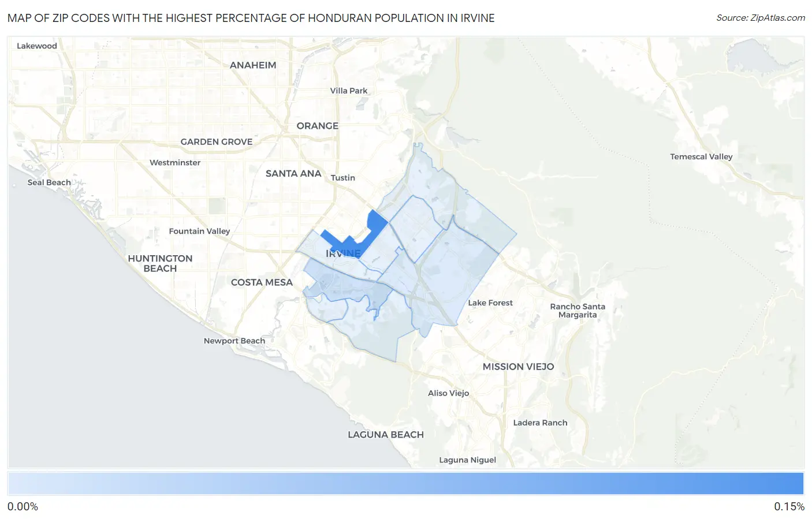Click the MISSION VIEJO city label

point(518,367)
